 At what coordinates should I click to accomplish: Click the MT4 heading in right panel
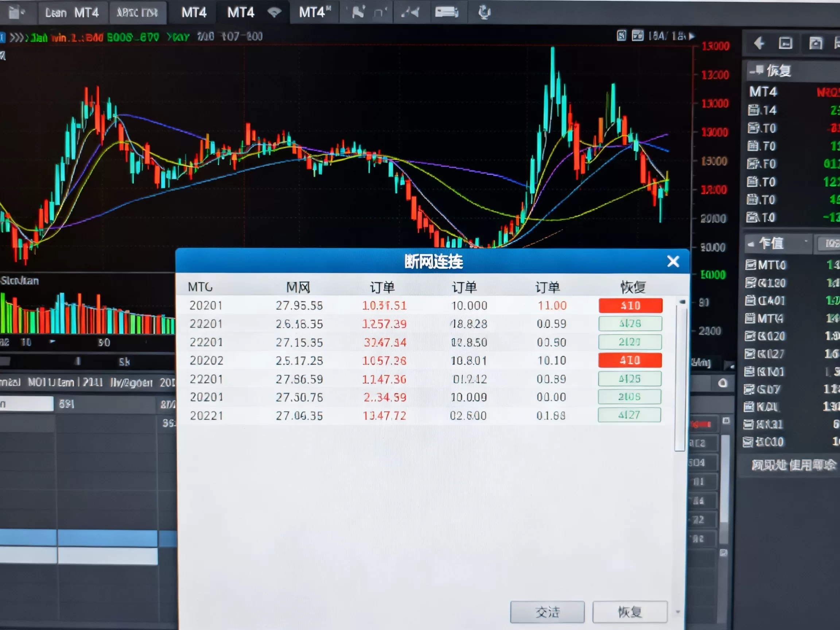pos(763,92)
